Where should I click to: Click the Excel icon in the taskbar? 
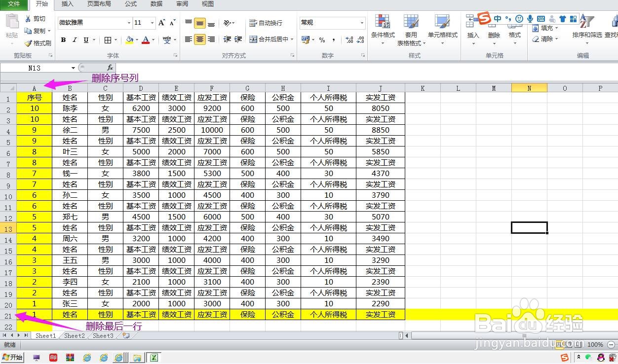click(154, 358)
